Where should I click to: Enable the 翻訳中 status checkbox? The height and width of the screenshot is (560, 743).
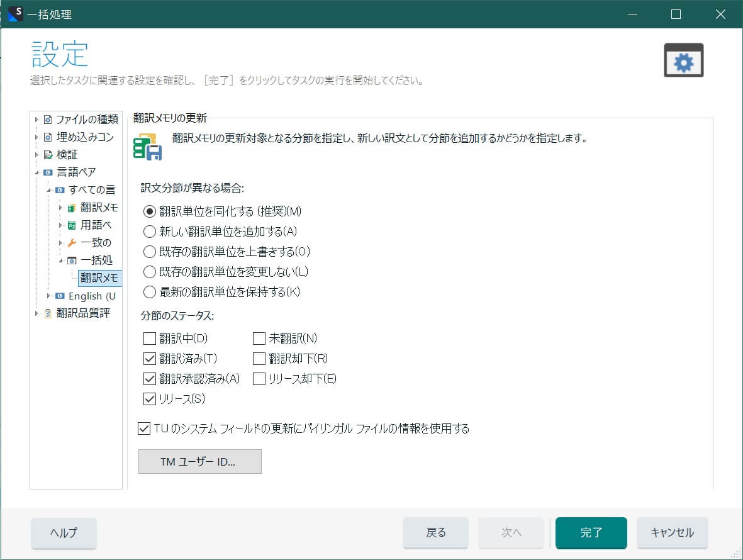(150, 339)
